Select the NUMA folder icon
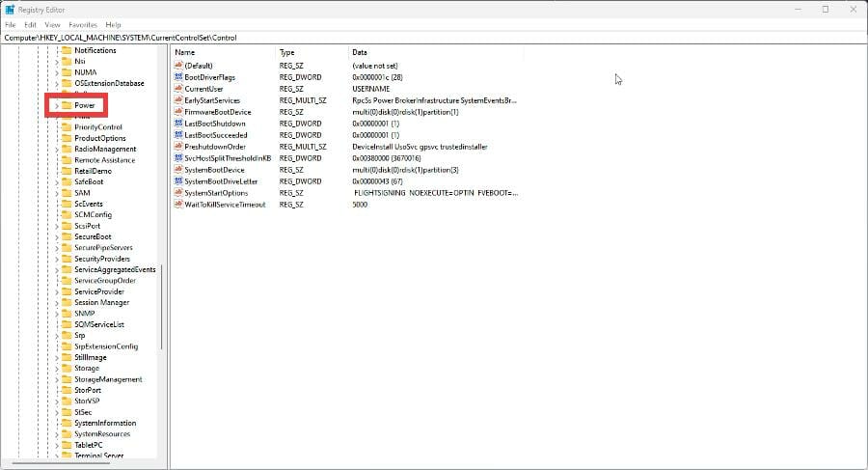 [67, 72]
